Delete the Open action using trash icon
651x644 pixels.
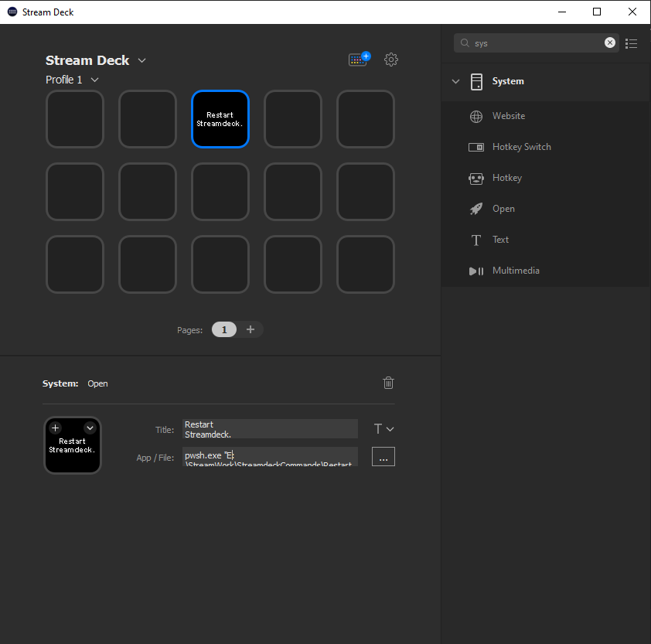pyautogui.click(x=388, y=383)
